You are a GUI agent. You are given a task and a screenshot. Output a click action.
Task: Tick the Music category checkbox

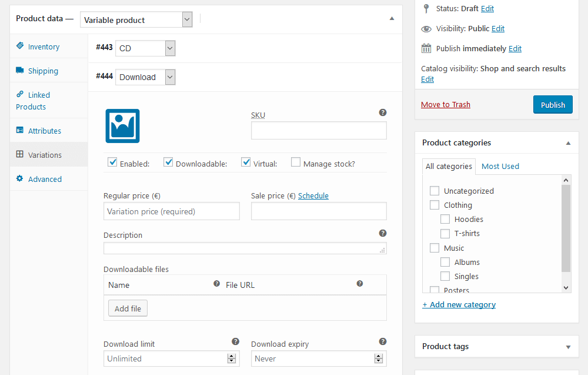tap(435, 248)
